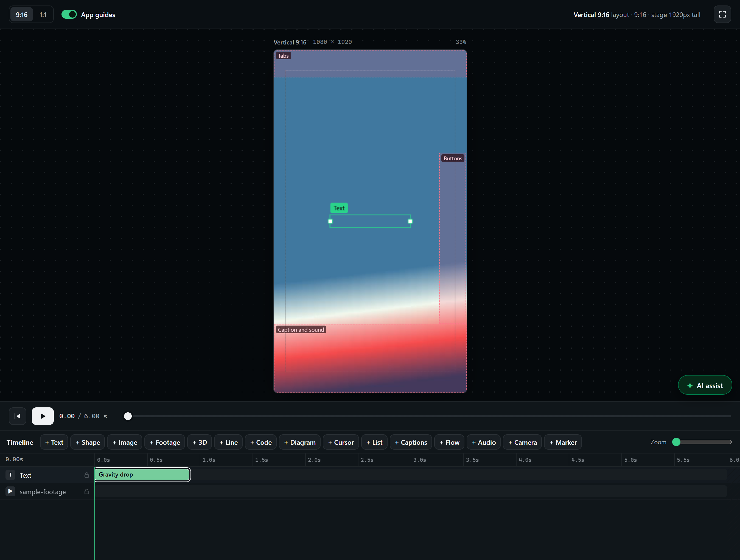Screen dimensions: 740x560
Task: Click the left resize handle of text box
Action: tap(330, 221)
